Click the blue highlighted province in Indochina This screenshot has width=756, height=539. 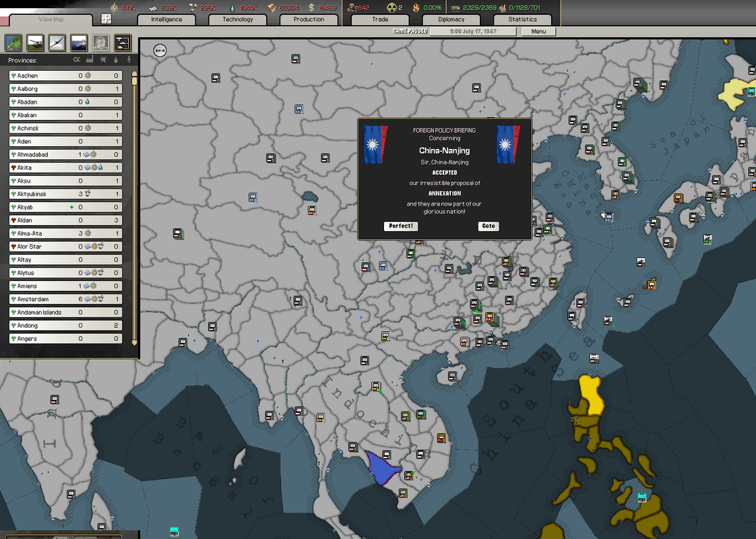382,469
